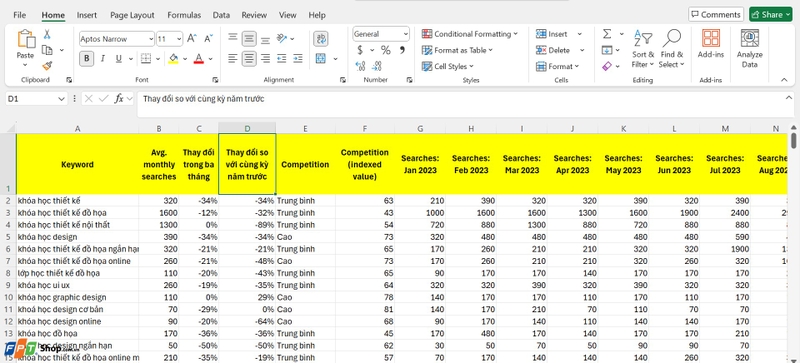The image size is (800, 363).
Task: Click the Orientation text angle icon
Action: [x=282, y=38]
